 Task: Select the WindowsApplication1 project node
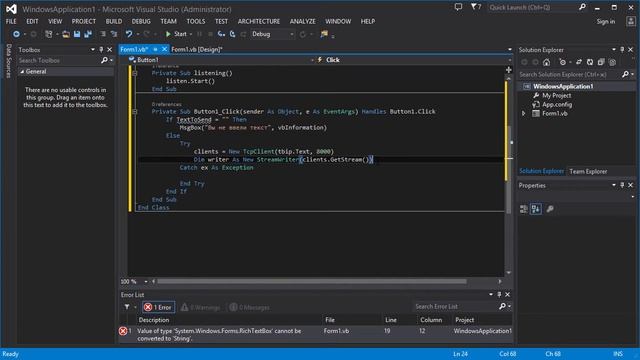pos(563,87)
